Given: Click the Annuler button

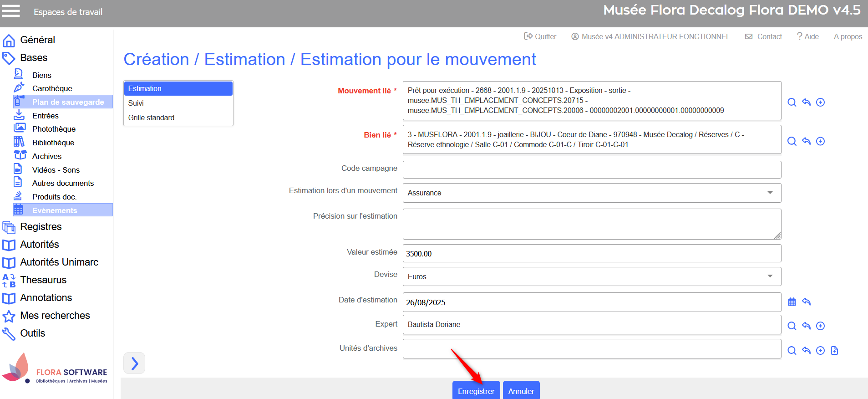Looking at the screenshot, I should (x=521, y=391).
